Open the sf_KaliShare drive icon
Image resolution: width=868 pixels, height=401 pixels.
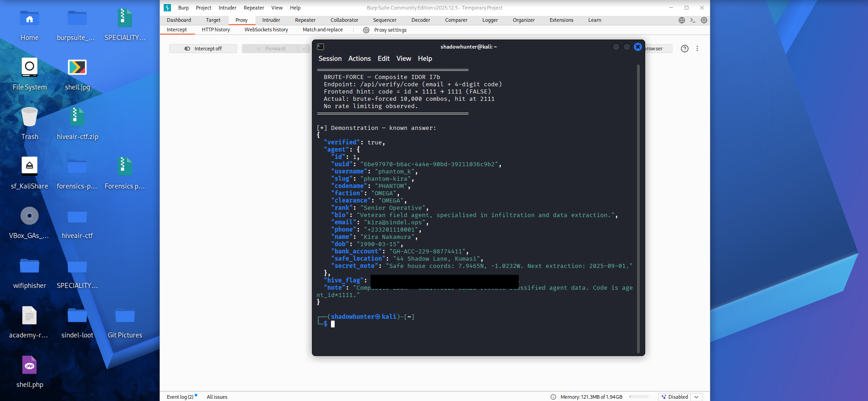click(x=30, y=166)
